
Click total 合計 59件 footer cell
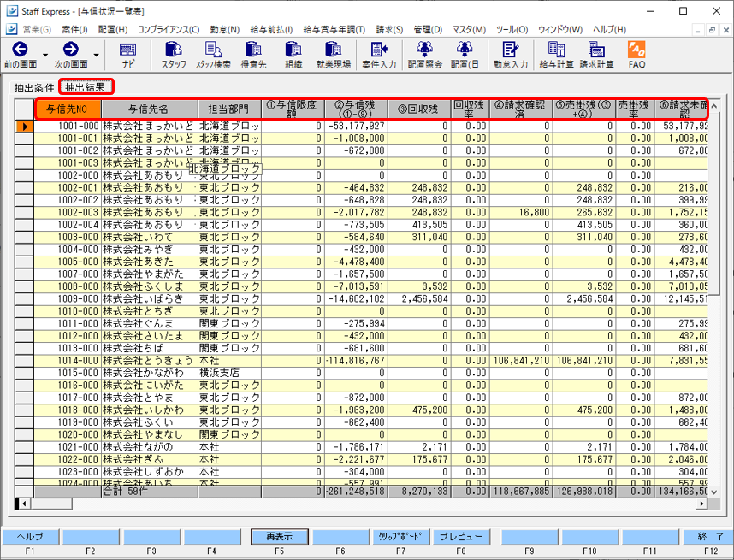[150, 492]
